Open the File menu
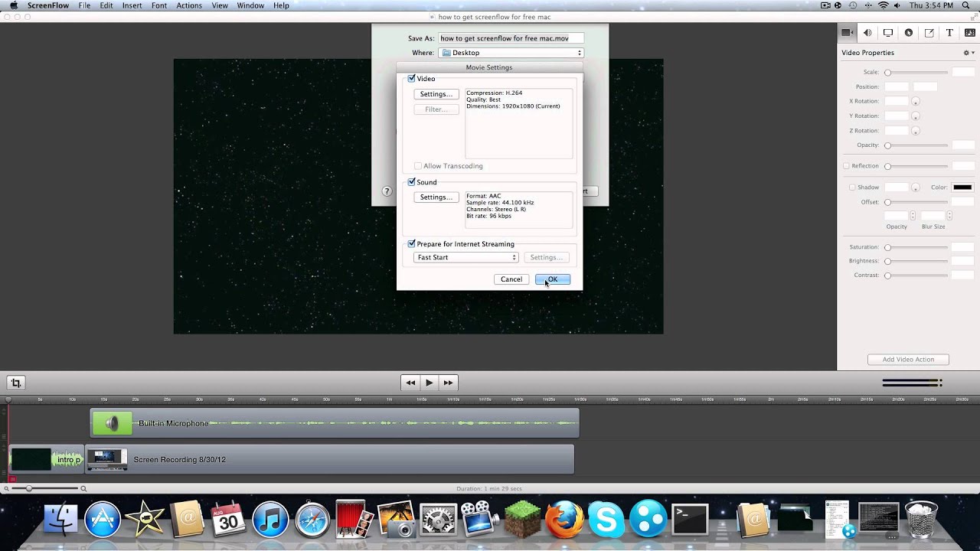 point(84,5)
